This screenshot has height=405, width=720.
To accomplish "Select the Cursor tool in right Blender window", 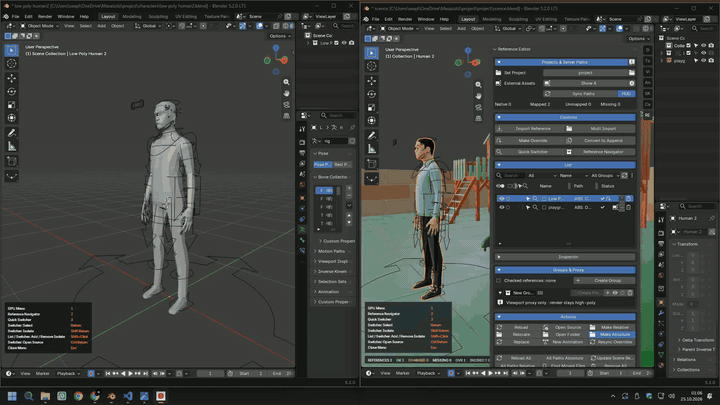I will [371, 67].
